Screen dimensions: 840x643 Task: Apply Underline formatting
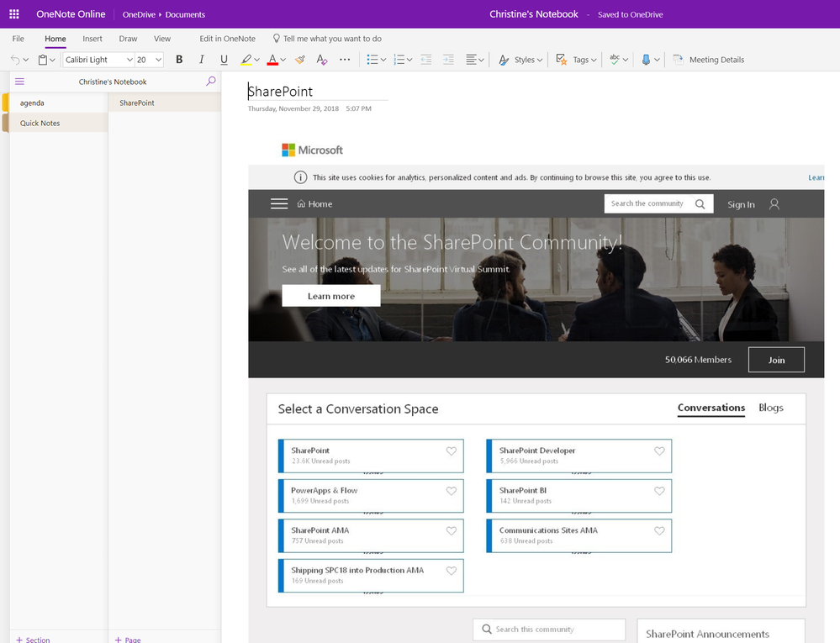(x=224, y=60)
